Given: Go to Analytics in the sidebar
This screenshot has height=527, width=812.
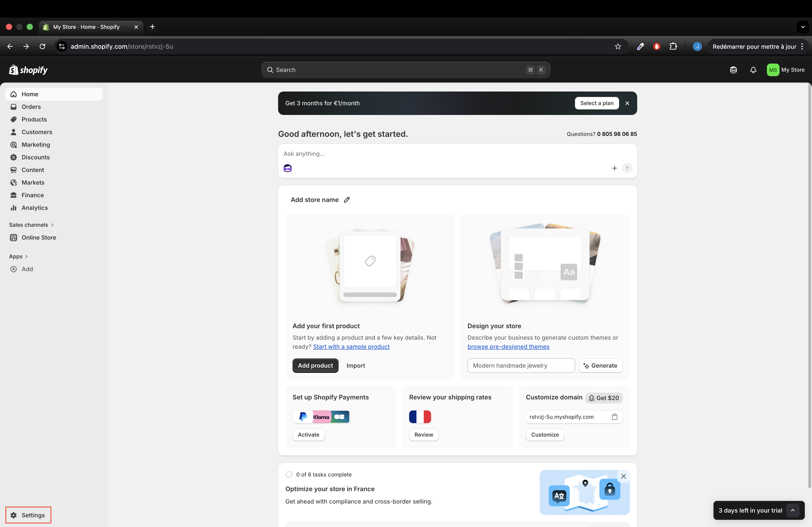Looking at the screenshot, I should point(35,208).
